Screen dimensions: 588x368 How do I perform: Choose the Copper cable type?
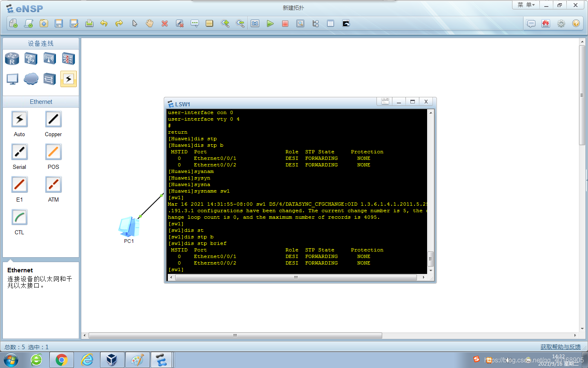[53, 119]
